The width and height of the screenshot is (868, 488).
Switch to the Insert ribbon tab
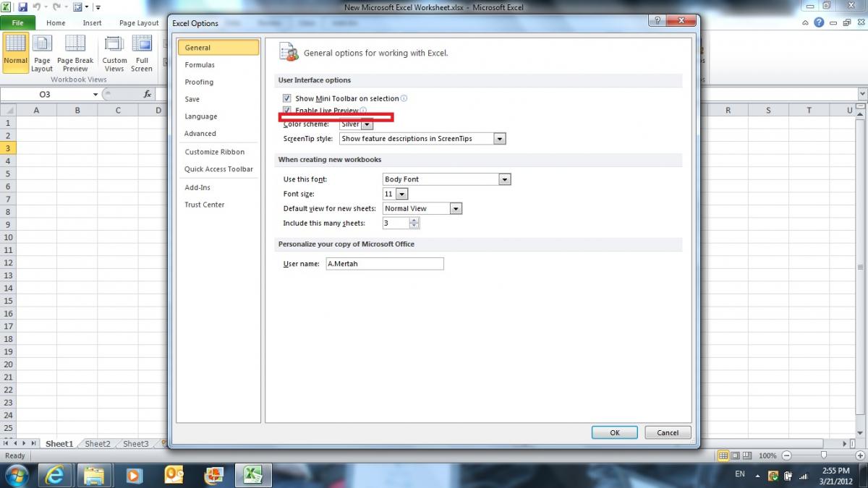tap(93, 23)
